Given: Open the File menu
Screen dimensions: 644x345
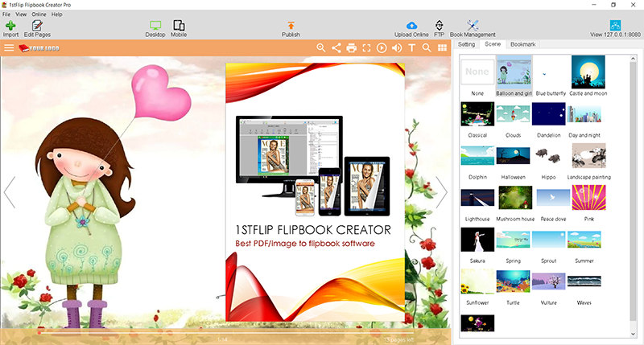Looking at the screenshot, I should click(6, 14).
